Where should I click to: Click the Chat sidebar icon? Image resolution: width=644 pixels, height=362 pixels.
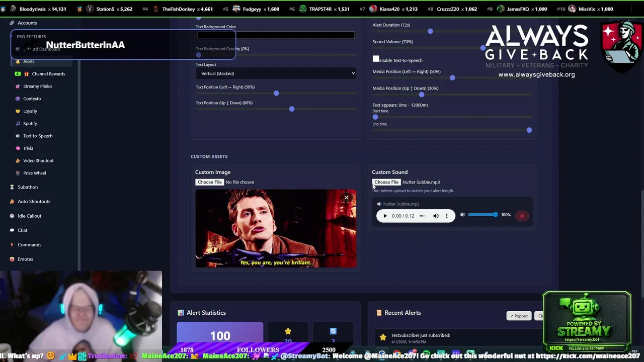coord(12,230)
